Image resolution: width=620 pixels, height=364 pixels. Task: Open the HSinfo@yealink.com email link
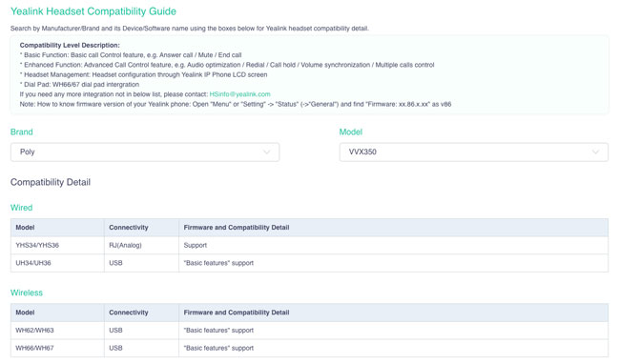[240, 94]
